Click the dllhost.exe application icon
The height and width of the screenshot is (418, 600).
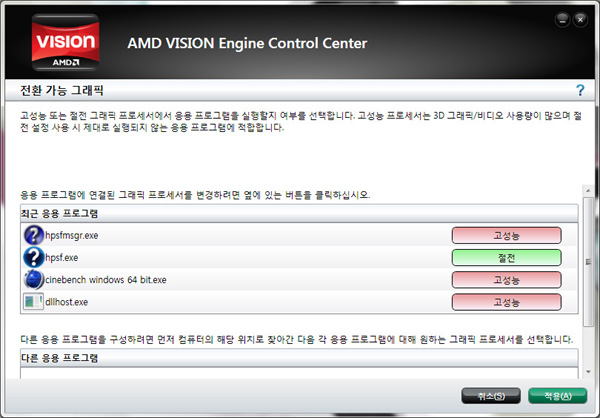click(34, 302)
